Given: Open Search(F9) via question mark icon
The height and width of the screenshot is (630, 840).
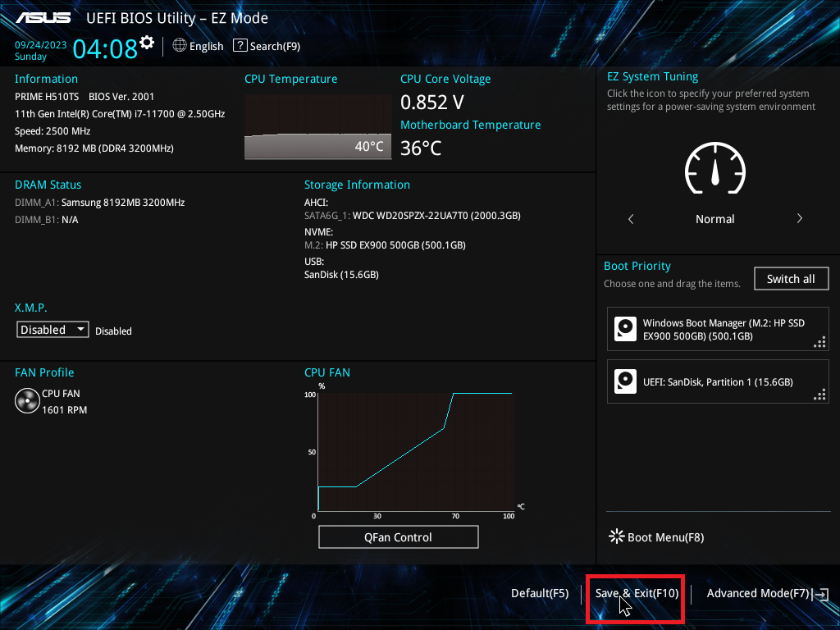Looking at the screenshot, I should tap(240, 46).
